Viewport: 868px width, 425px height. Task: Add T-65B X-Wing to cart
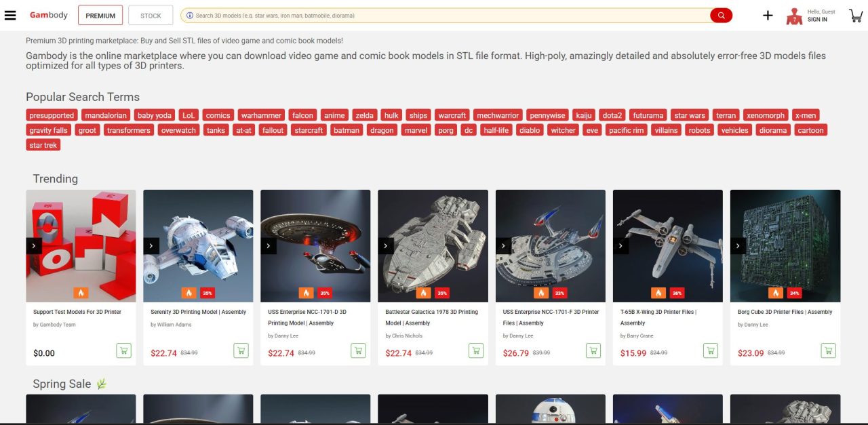711,350
